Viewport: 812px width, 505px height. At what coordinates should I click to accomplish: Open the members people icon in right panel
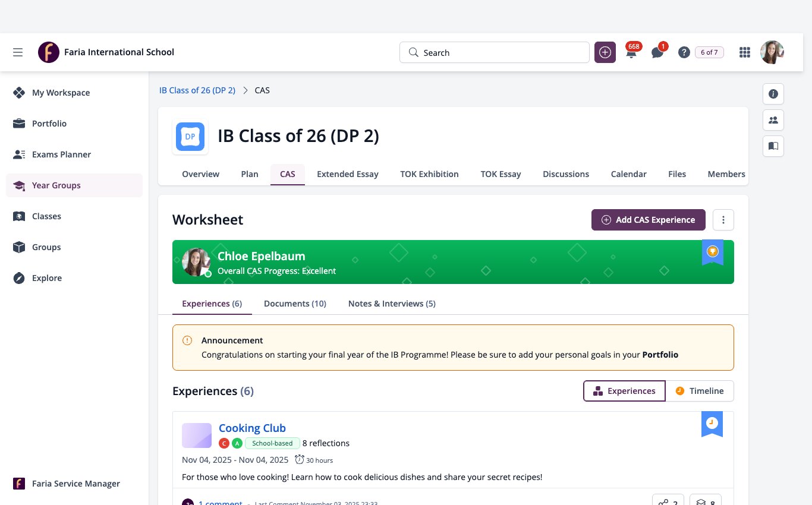tap(773, 120)
